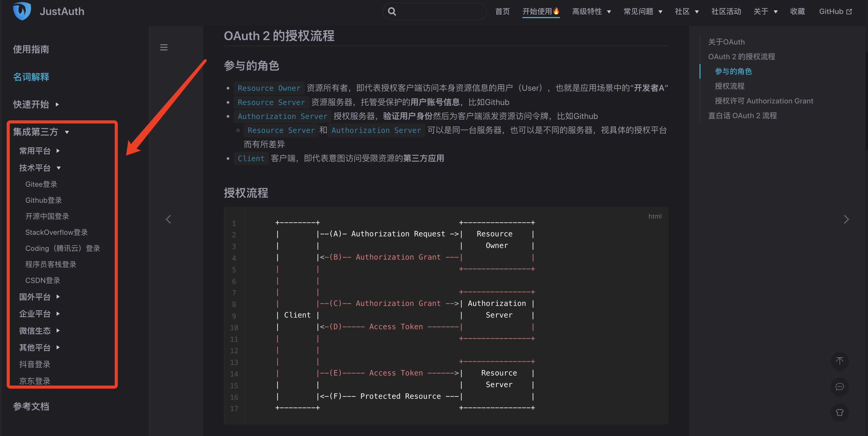Jump to 直白话 OAuth 2 流程 outline entry
Viewport: 868px width, 436px height.
tap(742, 116)
